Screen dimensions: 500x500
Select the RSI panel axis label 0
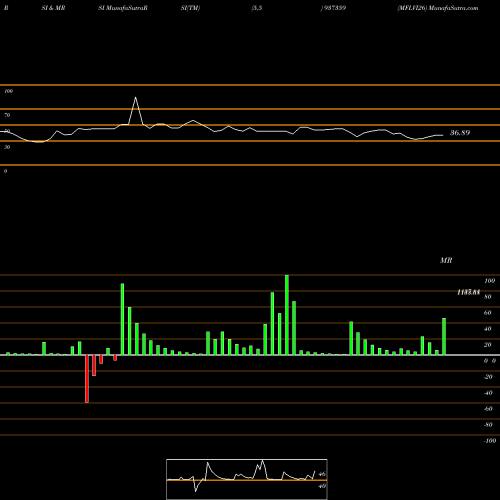[5, 171]
